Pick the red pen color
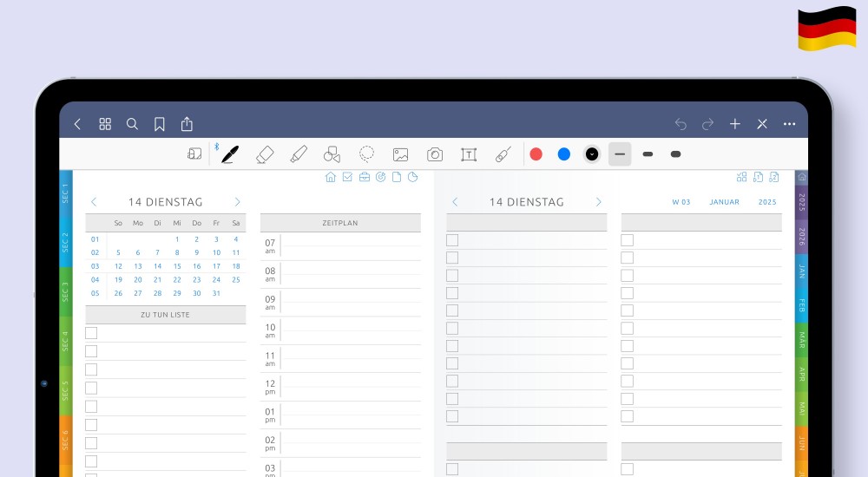The width and height of the screenshot is (868, 477). (x=536, y=154)
